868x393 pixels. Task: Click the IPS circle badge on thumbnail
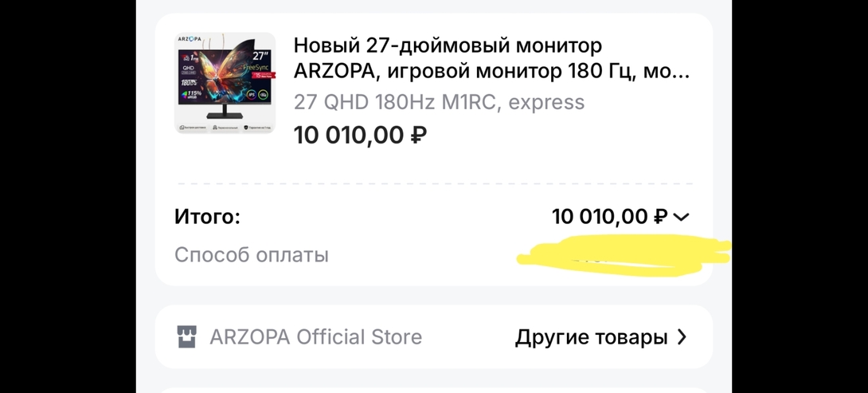(x=249, y=95)
